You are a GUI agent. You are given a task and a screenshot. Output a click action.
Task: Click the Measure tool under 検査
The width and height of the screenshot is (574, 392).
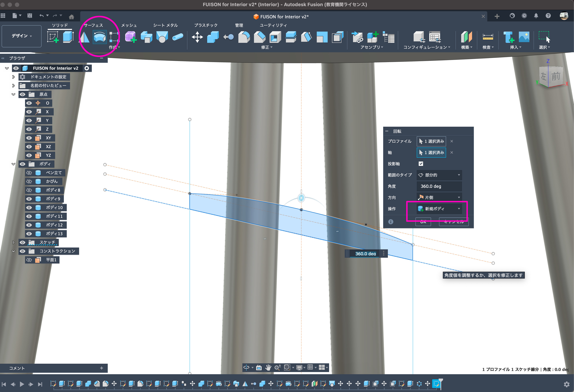(487, 37)
